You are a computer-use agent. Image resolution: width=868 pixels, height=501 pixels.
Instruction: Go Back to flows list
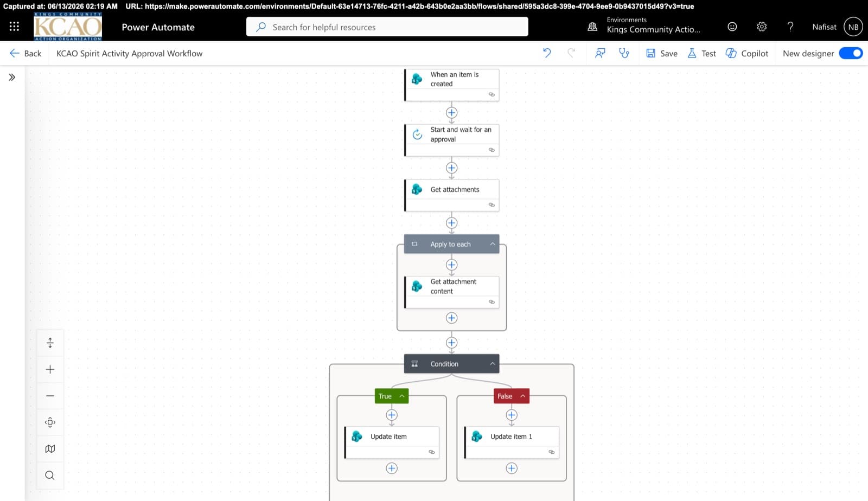[25, 53]
